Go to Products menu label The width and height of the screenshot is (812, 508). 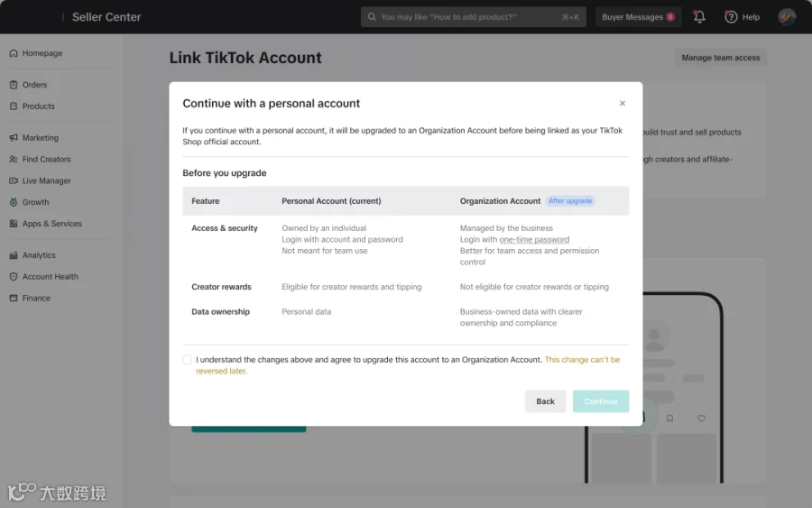pos(38,106)
